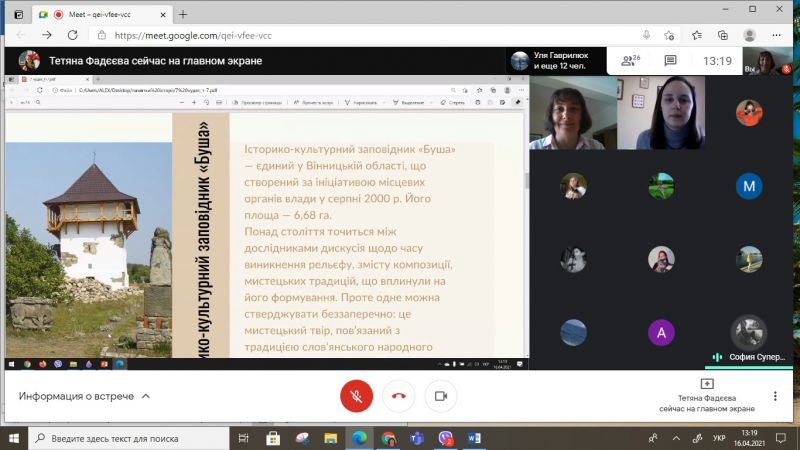Open Meet more options menu
Viewport: 800px width, 450px height.
tap(775, 396)
